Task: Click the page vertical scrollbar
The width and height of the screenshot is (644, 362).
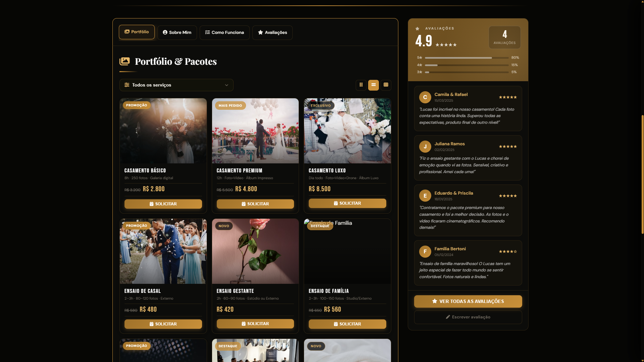Action: tap(642, 174)
